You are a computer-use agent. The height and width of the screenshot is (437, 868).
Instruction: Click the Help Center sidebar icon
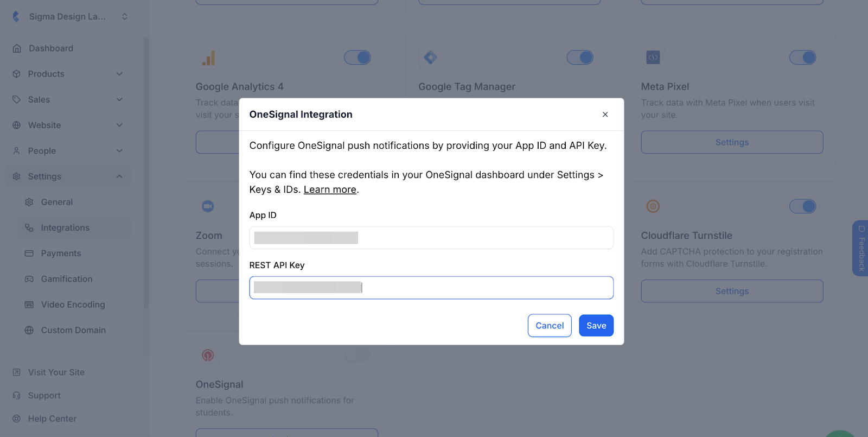(17, 419)
